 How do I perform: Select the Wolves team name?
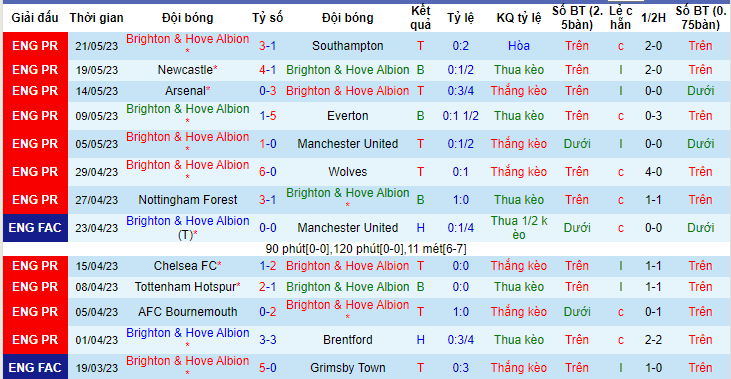[347, 172]
